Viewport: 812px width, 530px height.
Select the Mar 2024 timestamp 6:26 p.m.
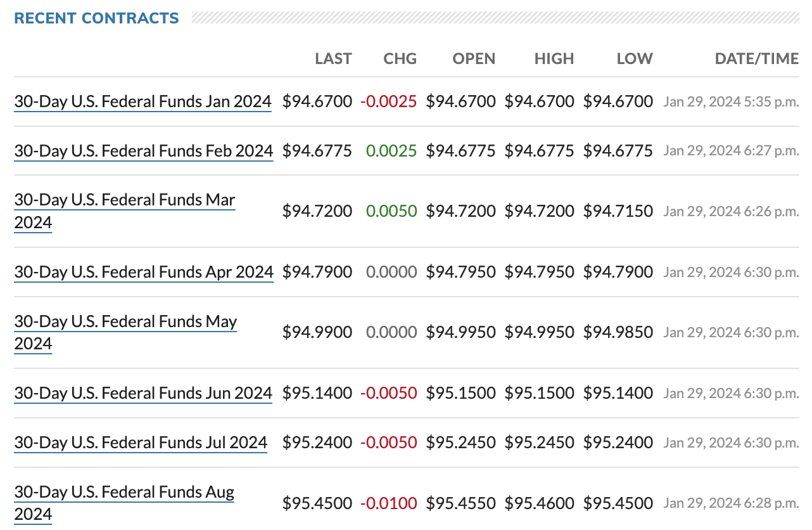[732, 211]
